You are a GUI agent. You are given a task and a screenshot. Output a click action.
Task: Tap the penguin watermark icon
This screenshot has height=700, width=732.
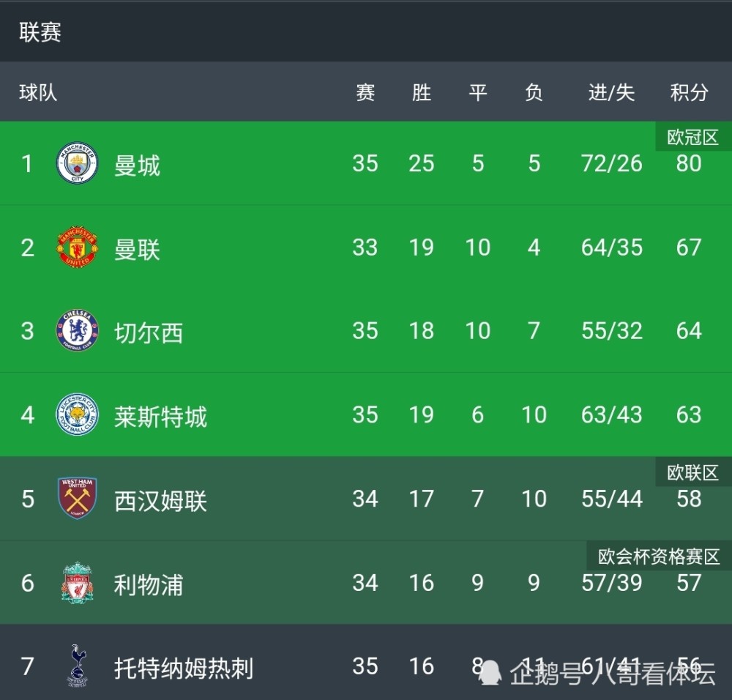(x=490, y=672)
